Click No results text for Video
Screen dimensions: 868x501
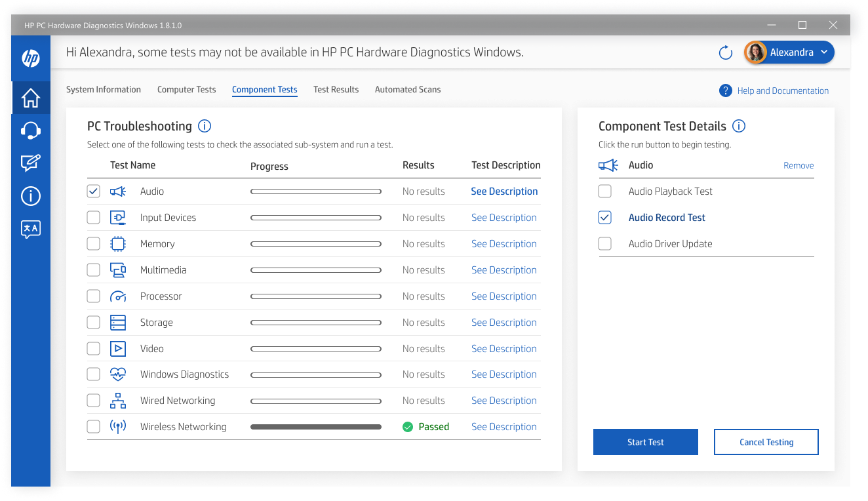[424, 349]
